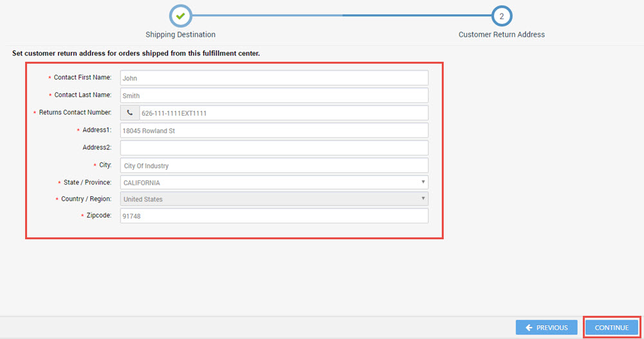The width and height of the screenshot is (644, 339).
Task: Click the 'Contact First Name:' label
Action: [82, 77]
